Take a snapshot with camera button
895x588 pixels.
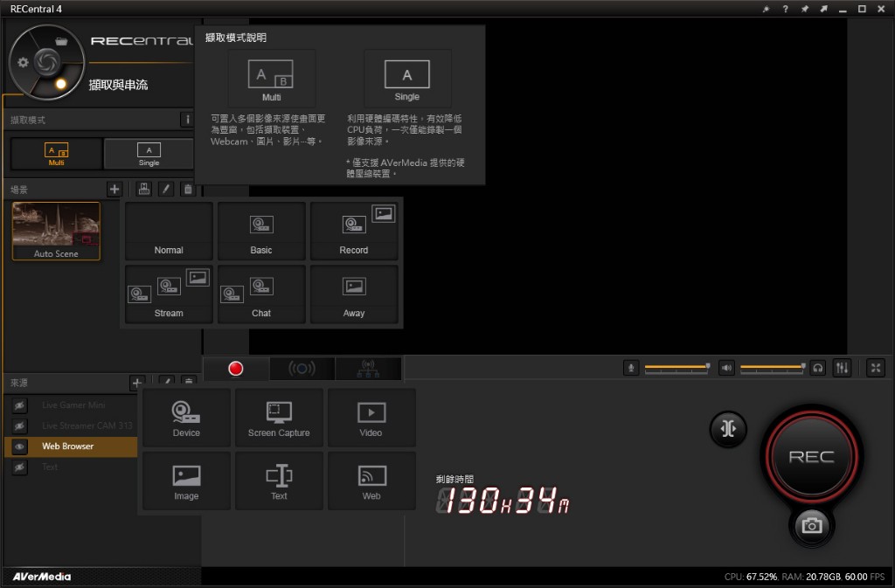811,525
